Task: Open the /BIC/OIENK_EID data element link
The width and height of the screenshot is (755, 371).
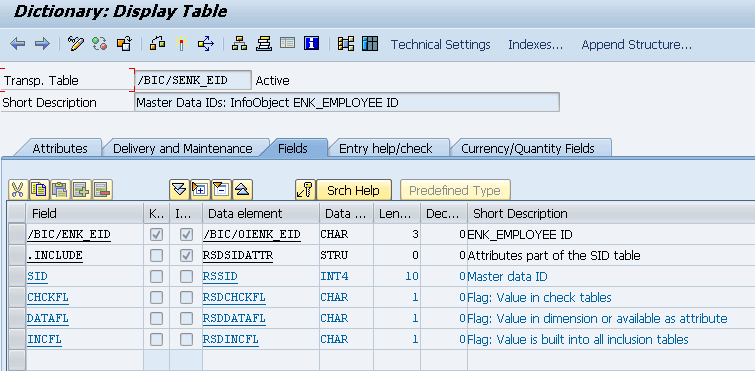Action: point(252,235)
